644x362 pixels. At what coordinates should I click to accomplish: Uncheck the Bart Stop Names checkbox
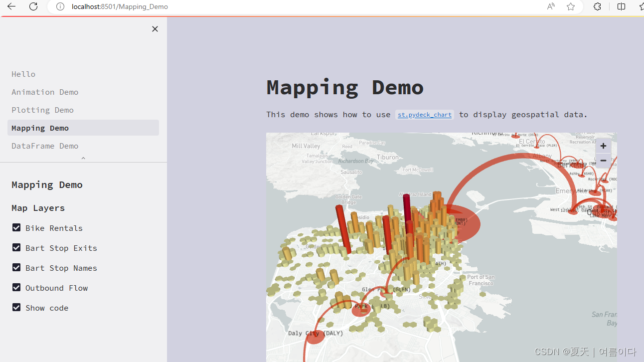click(16, 267)
